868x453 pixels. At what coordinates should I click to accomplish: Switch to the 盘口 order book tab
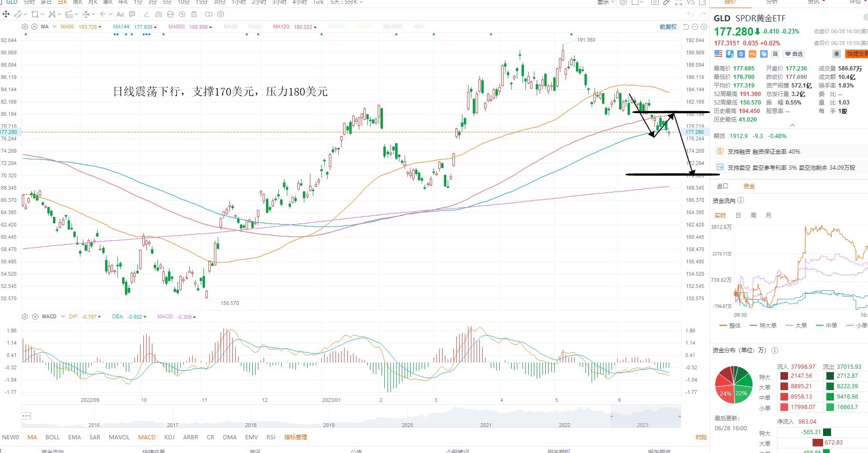coord(723,186)
